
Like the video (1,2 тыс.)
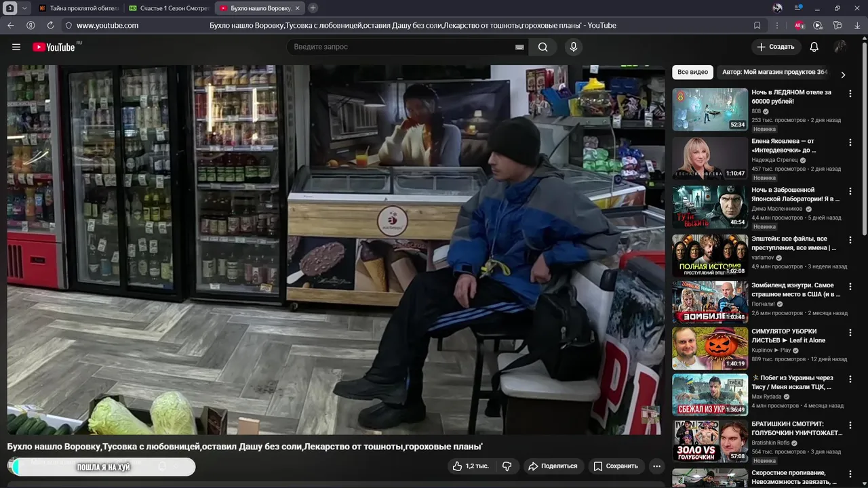click(x=471, y=466)
